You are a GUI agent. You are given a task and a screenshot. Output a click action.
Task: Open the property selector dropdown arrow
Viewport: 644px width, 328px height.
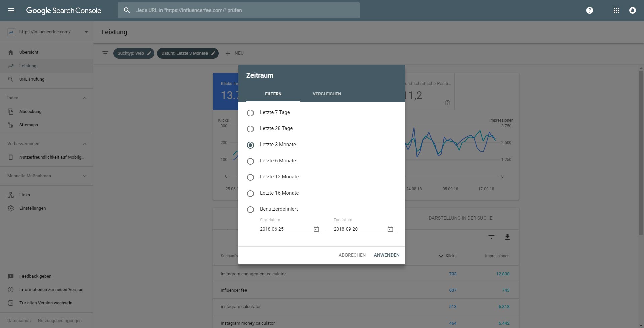[86, 32]
